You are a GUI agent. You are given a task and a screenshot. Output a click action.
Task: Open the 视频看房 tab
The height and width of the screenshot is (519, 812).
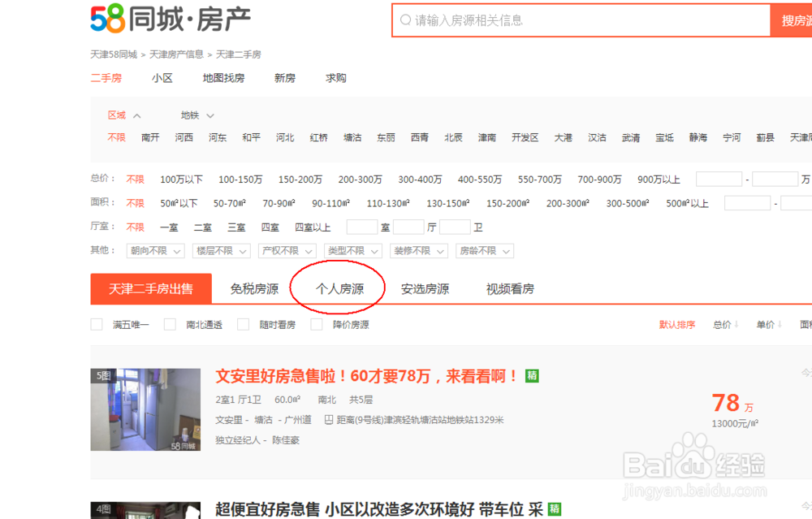click(x=510, y=289)
